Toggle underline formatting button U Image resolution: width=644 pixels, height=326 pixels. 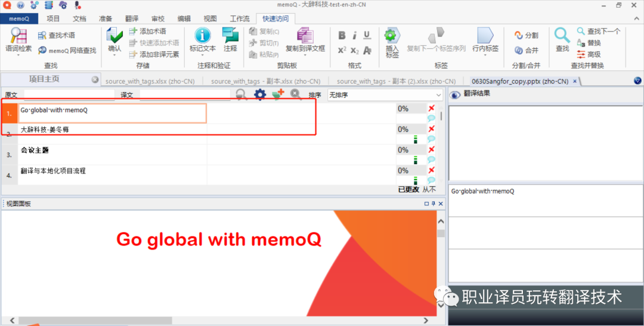(367, 35)
